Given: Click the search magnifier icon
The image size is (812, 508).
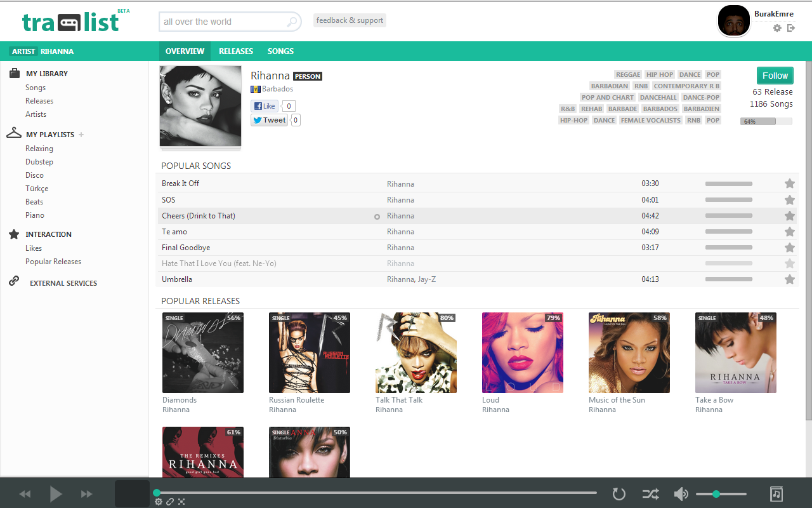Looking at the screenshot, I should pos(292,22).
